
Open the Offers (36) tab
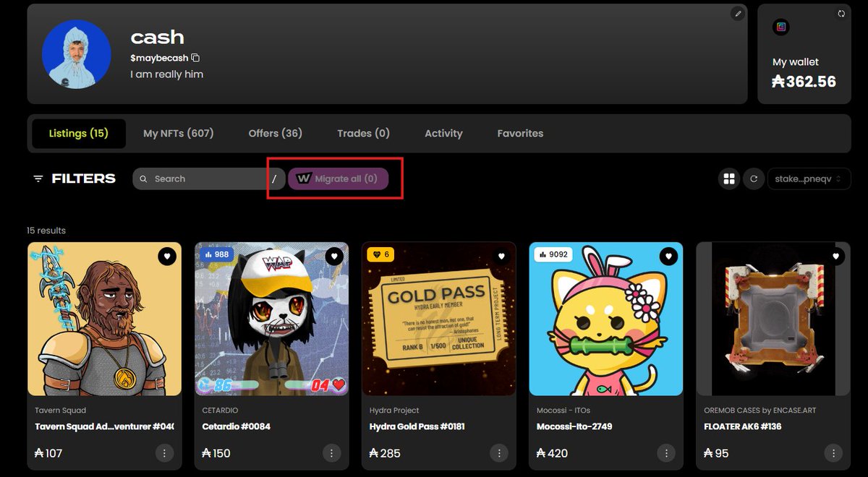pyautogui.click(x=276, y=134)
